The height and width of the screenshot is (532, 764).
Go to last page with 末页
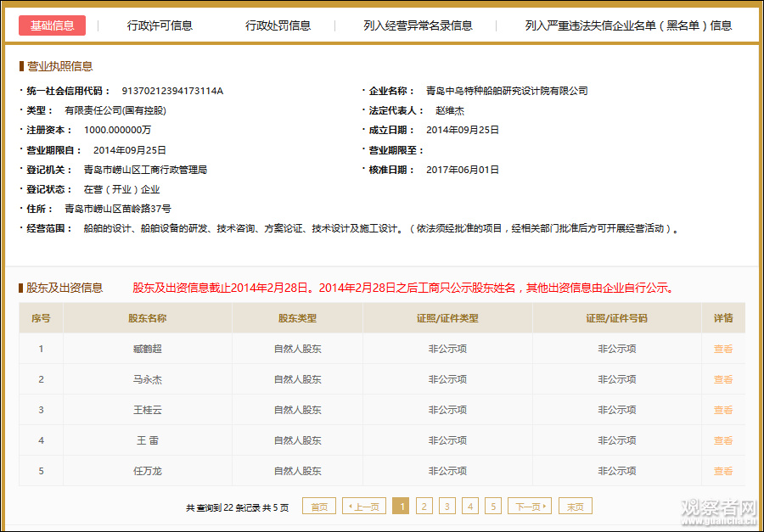[x=575, y=507]
